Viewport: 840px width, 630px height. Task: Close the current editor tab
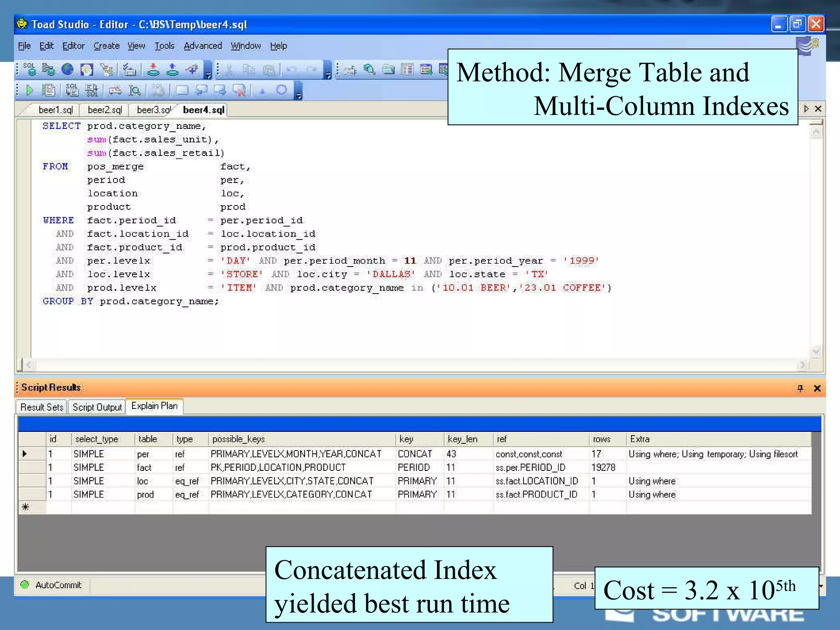pyautogui.click(x=818, y=109)
